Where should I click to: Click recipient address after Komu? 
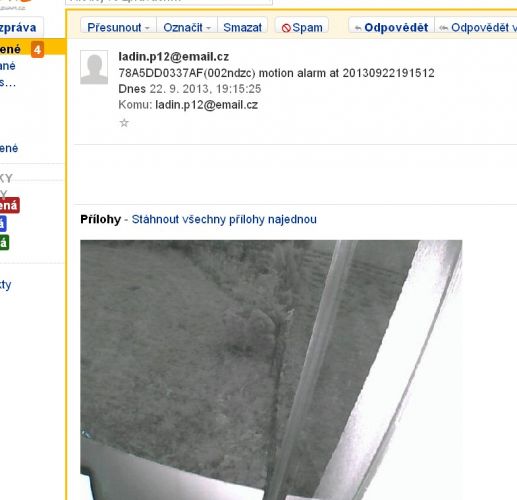tap(207, 105)
